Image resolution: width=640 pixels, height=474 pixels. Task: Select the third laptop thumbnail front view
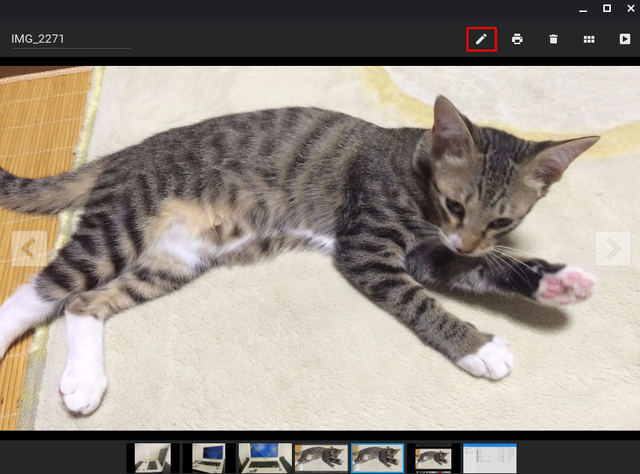[265, 458]
